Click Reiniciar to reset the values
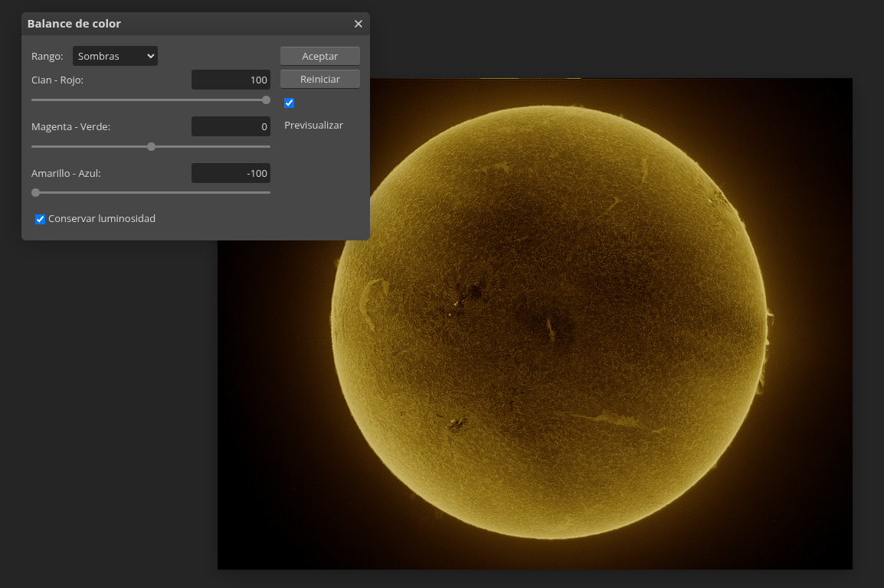This screenshot has width=884, height=588. pyautogui.click(x=319, y=78)
